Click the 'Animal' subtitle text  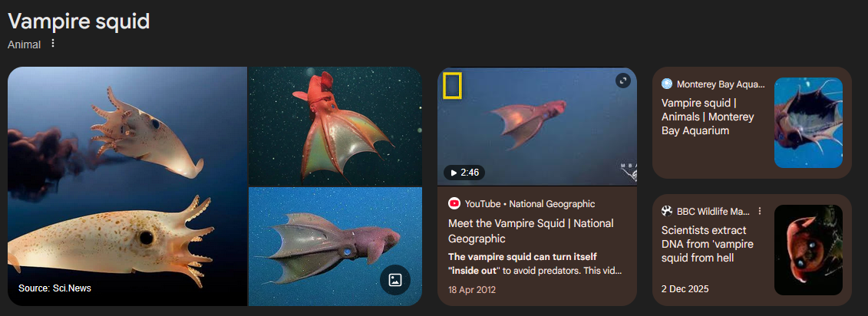click(x=25, y=44)
